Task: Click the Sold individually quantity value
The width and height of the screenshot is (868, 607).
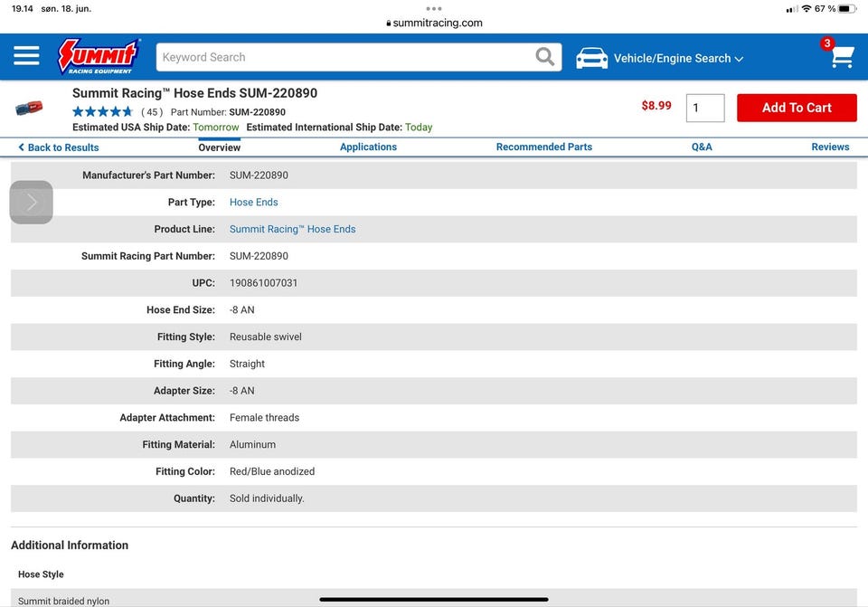Action: pyautogui.click(x=267, y=498)
